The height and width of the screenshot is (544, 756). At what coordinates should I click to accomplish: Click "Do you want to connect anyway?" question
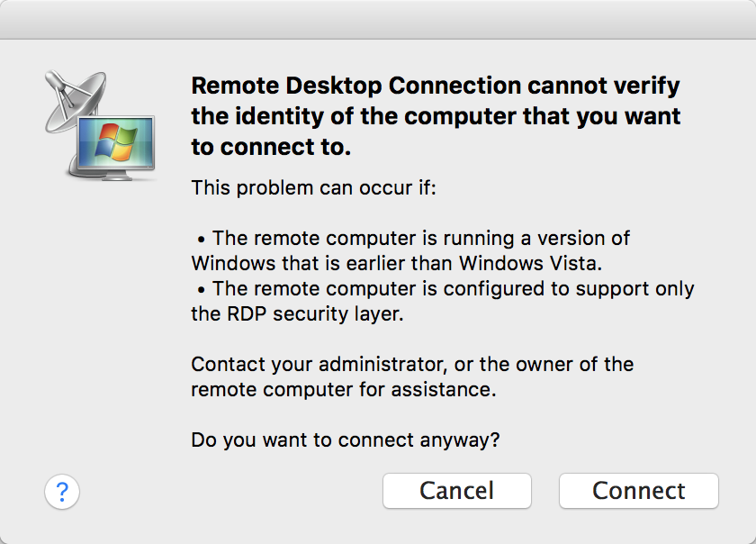click(x=346, y=440)
